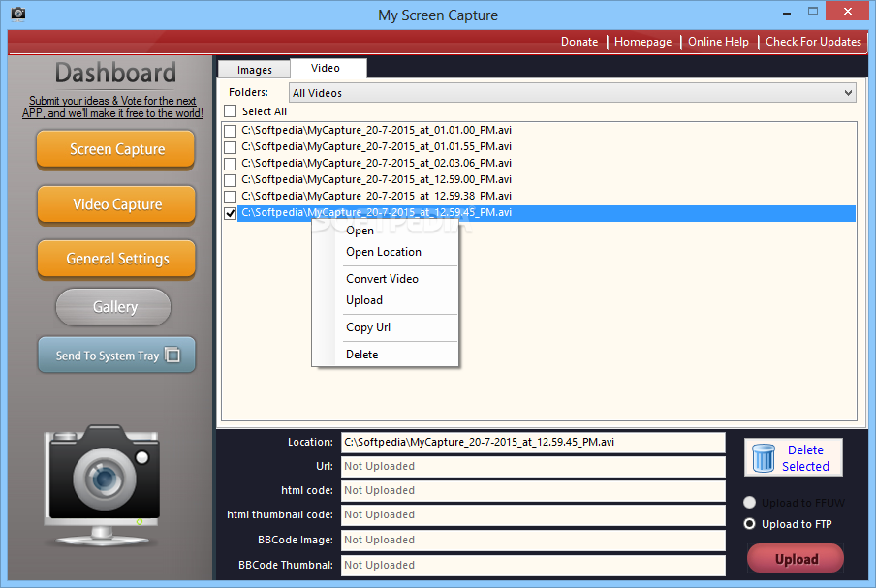876x588 pixels.
Task: Select the Upload to FFUW radio button
Action: click(x=749, y=503)
